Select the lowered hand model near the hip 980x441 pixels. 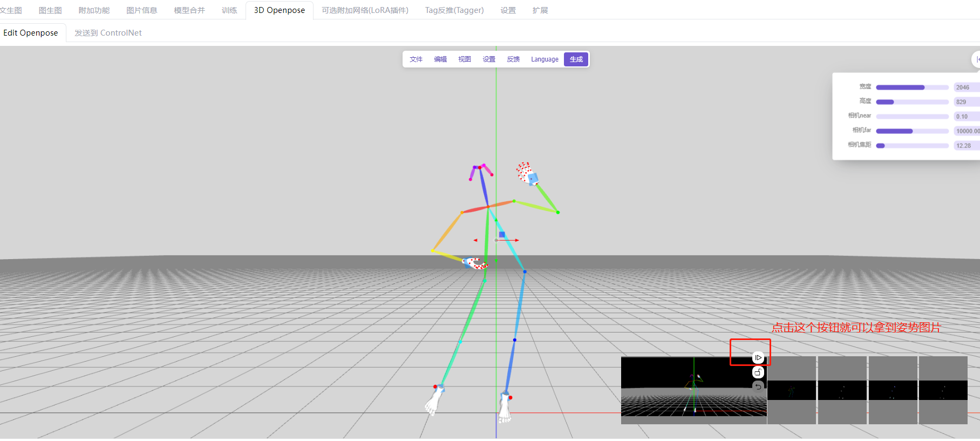click(475, 263)
